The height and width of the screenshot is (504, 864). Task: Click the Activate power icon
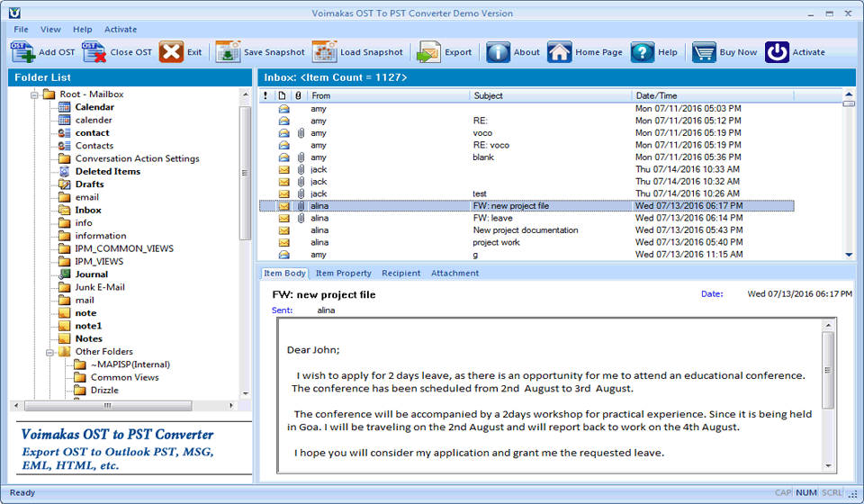pos(777,52)
